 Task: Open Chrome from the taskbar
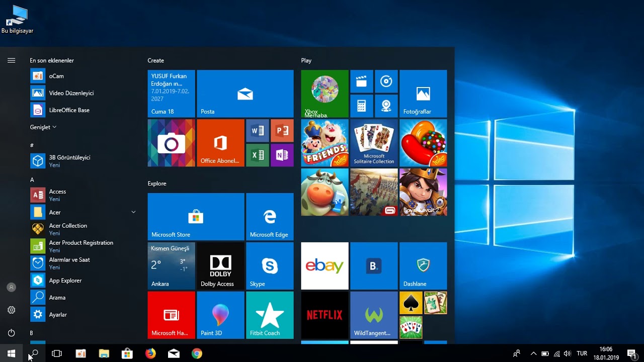coord(197,353)
